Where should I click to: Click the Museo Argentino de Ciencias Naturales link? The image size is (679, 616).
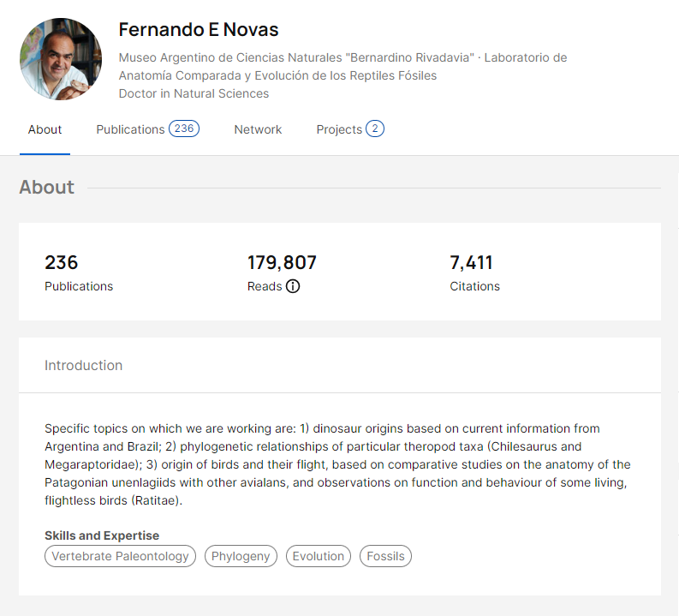pos(296,57)
